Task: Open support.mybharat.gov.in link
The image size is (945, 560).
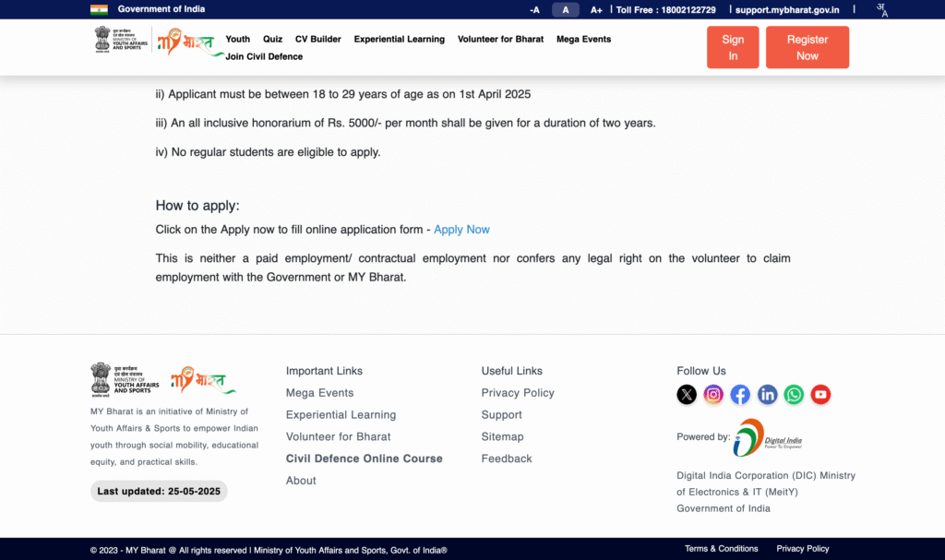Action: coord(787,9)
